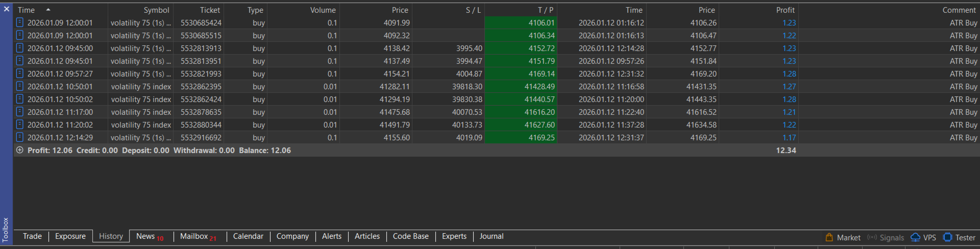Image resolution: width=980 pixels, height=249 pixels.
Task: Switch to the Journal tab
Action: [491, 236]
